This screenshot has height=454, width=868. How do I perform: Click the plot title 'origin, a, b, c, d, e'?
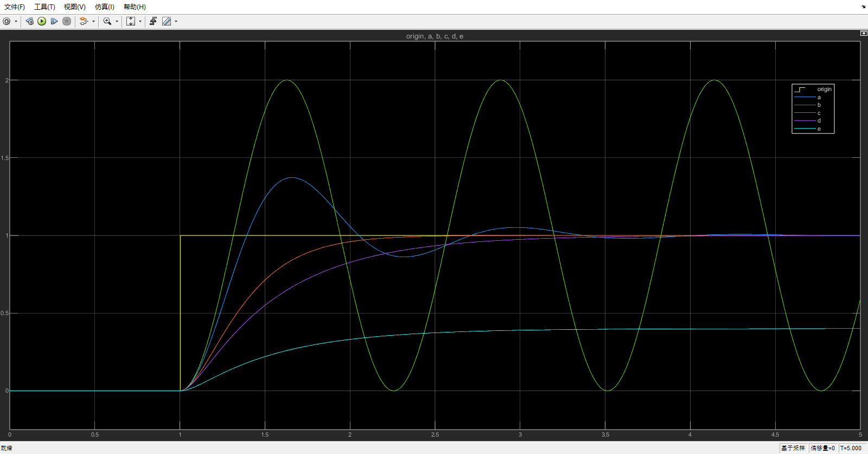click(x=435, y=36)
